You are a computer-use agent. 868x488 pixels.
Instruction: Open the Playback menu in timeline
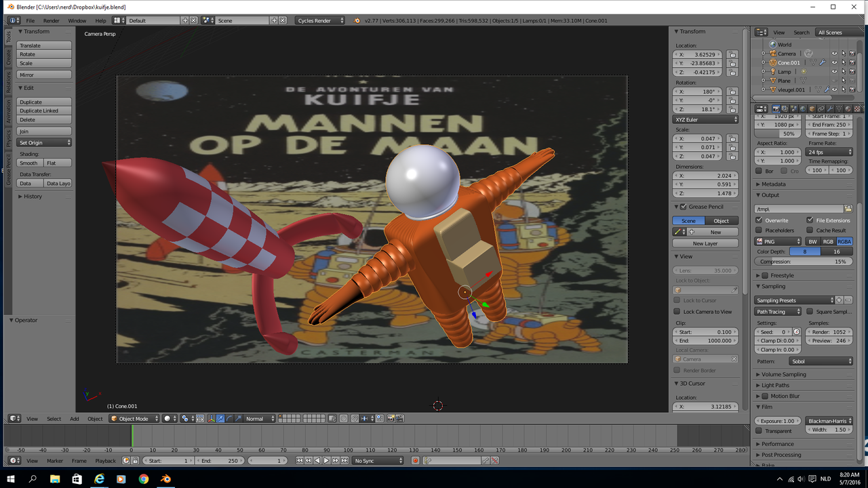[x=105, y=461]
